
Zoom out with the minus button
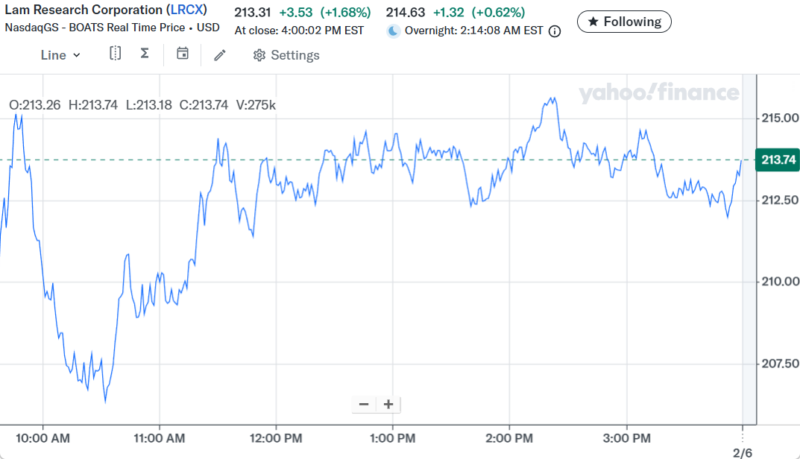[x=363, y=404]
